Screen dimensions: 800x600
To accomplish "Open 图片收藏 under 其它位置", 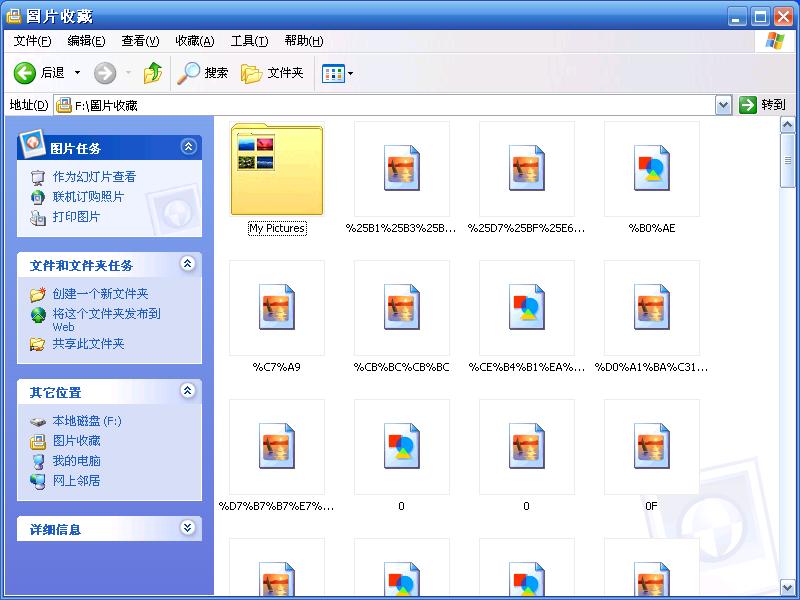I will pos(77,440).
